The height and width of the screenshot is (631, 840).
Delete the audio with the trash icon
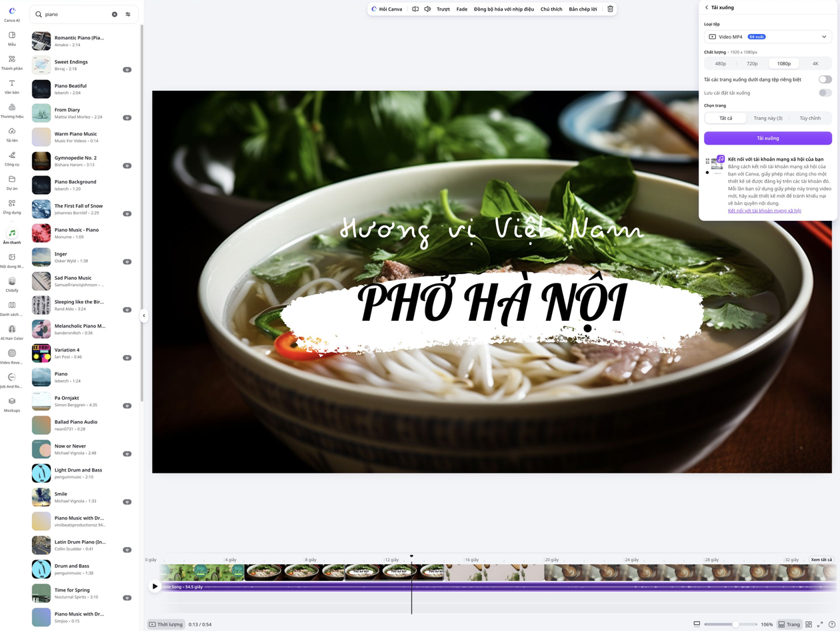[610, 9]
